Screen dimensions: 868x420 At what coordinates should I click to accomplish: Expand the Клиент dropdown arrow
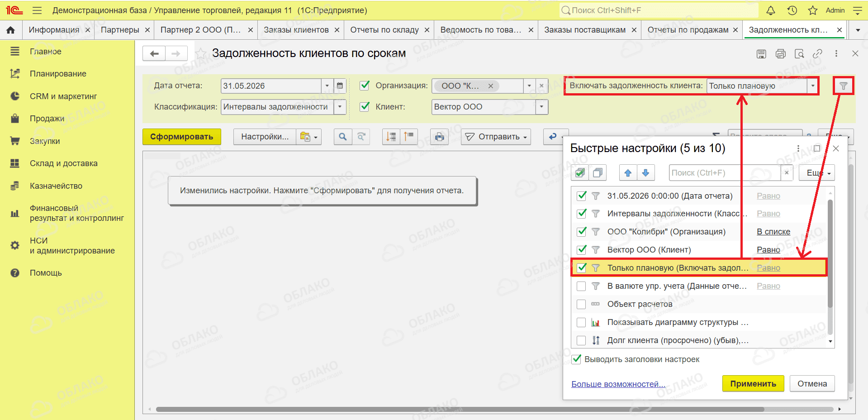click(x=541, y=107)
